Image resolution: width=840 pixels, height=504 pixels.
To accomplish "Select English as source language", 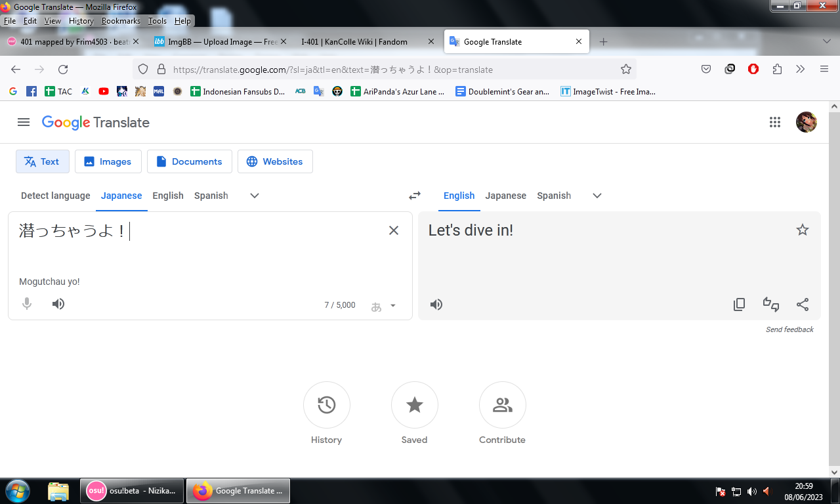I will (x=168, y=196).
